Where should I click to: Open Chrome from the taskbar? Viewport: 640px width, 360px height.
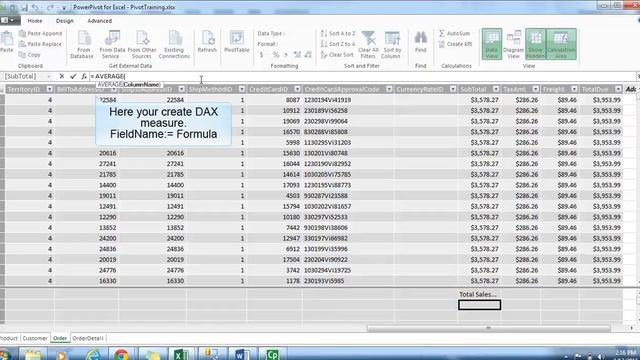click(121, 354)
